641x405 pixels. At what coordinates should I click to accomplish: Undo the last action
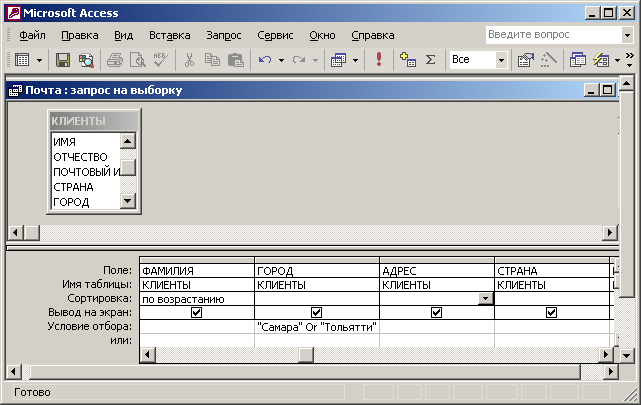pos(265,60)
